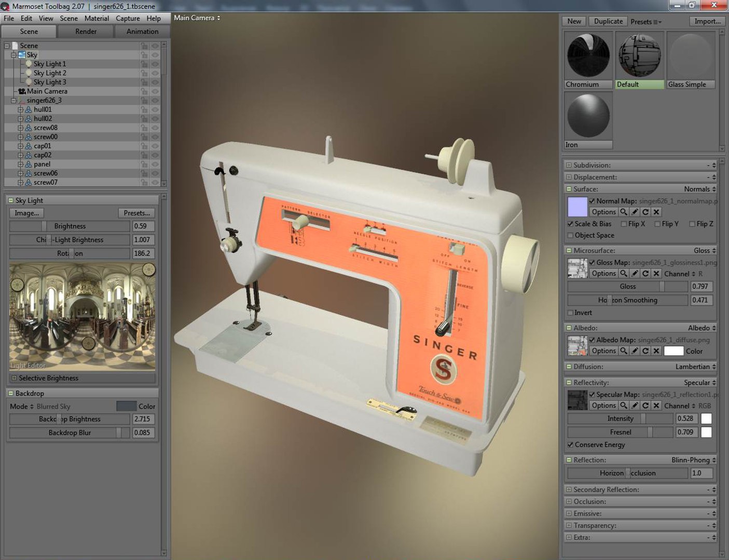
Task: Click the Gloss slider
Action: (628, 286)
